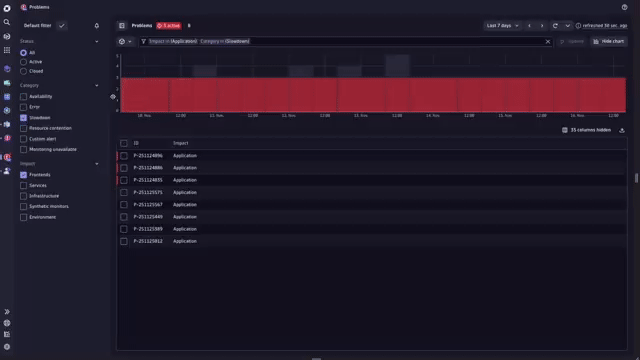Select the All status radio button
This screenshot has width=640, height=360.
pyautogui.click(x=23, y=53)
